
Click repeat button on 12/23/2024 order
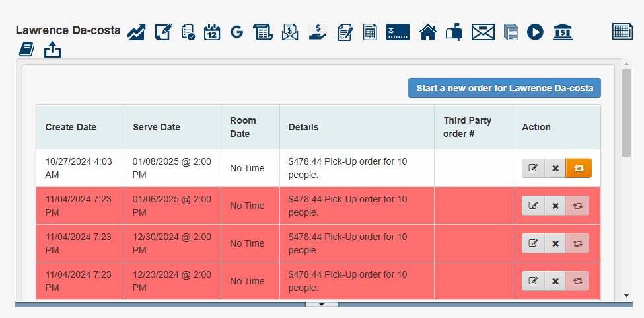tap(577, 281)
